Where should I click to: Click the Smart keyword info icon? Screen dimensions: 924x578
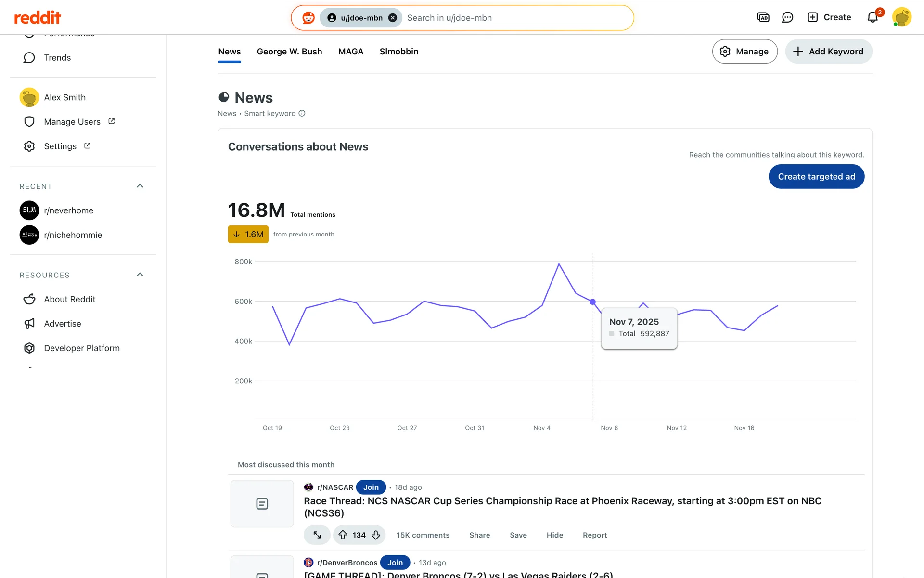pyautogui.click(x=302, y=113)
